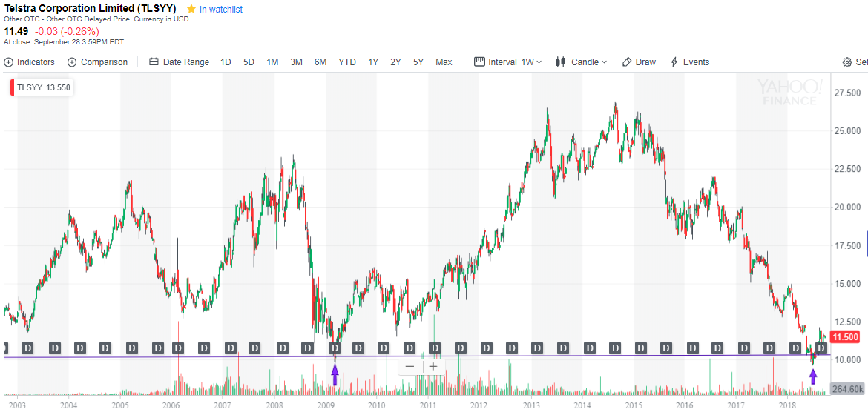
Task: Open the Events options
Action: pyautogui.click(x=690, y=62)
